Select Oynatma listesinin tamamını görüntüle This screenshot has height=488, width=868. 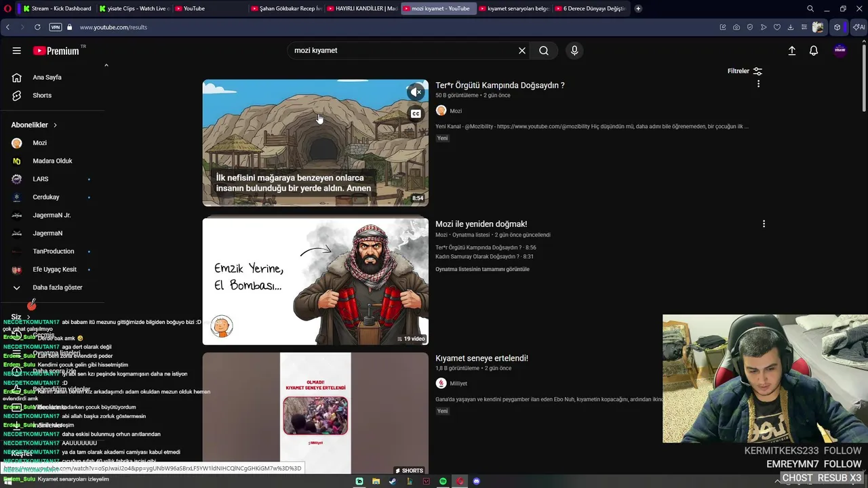coord(482,269)
